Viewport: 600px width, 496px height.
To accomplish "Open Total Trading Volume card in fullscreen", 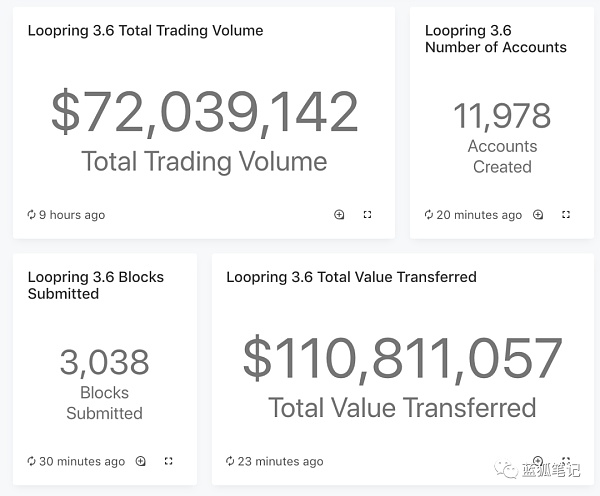I will (367, 215).
